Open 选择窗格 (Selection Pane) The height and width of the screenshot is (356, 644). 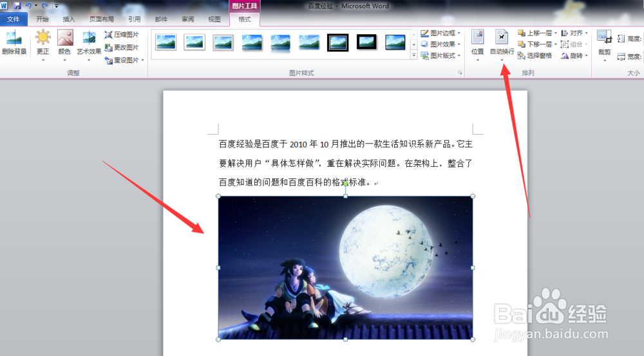coord(535,55)
